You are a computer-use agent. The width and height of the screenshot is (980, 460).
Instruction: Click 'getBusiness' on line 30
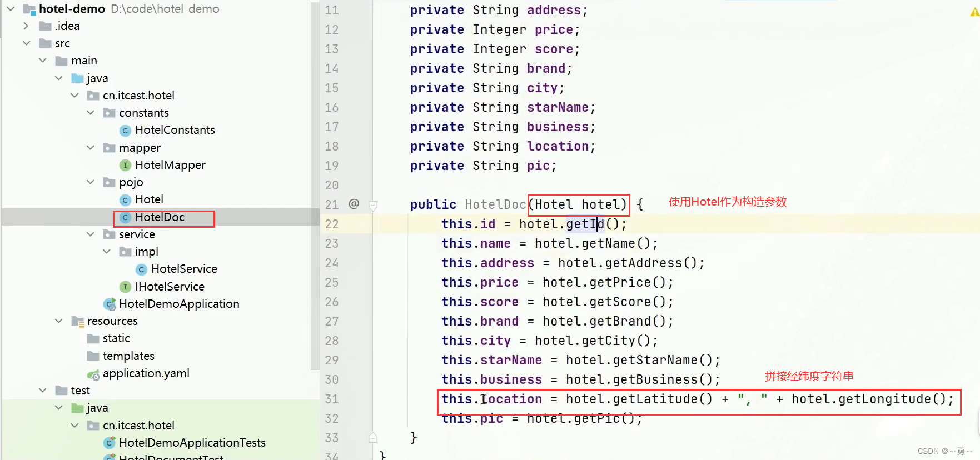pyautogui.click(x=655, y=379)
